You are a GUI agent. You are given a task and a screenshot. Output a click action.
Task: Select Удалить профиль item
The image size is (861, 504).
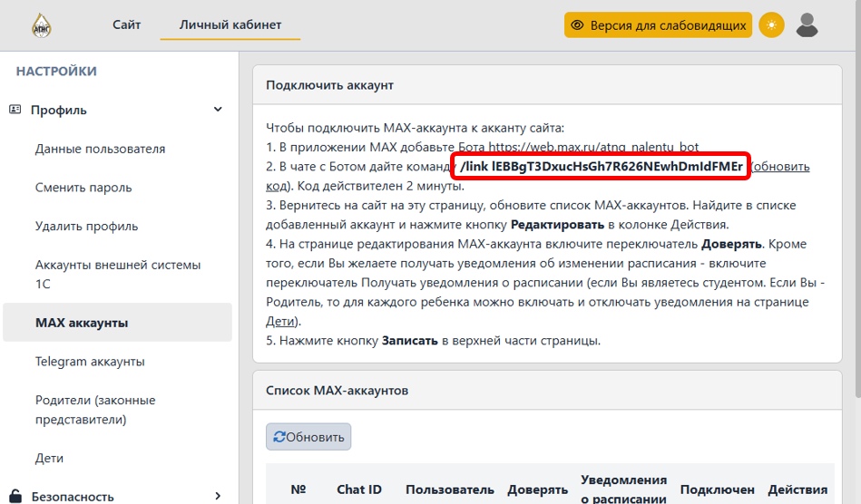86,226
